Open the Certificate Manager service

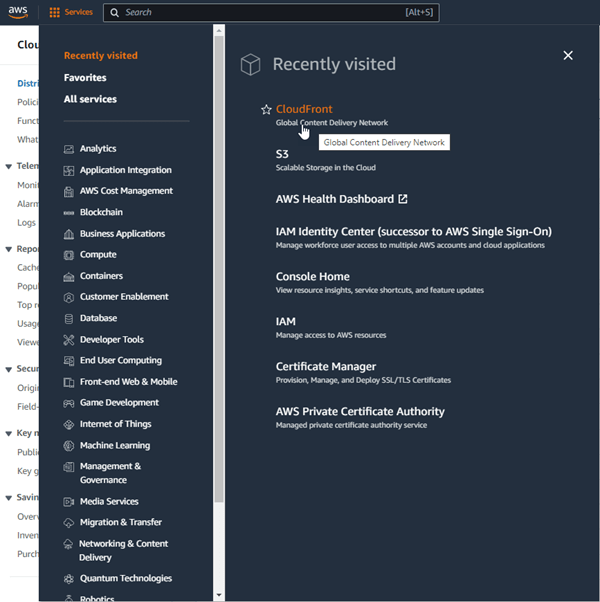326,367
